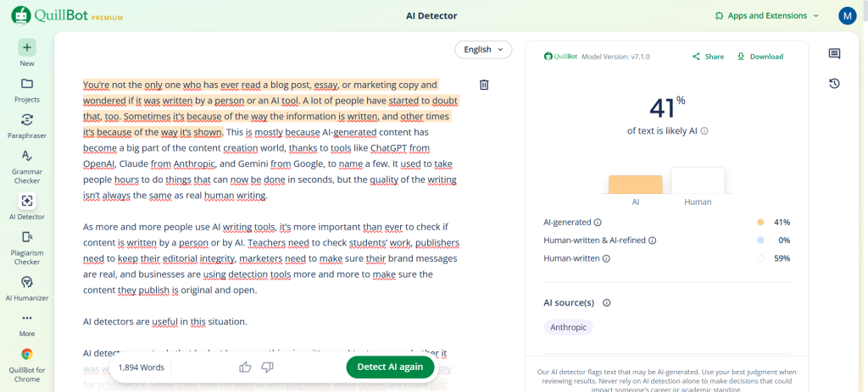Screen dimensions: 868x392
Task: Click the paragraph starting 'As more and more people'
Action: 270,258
